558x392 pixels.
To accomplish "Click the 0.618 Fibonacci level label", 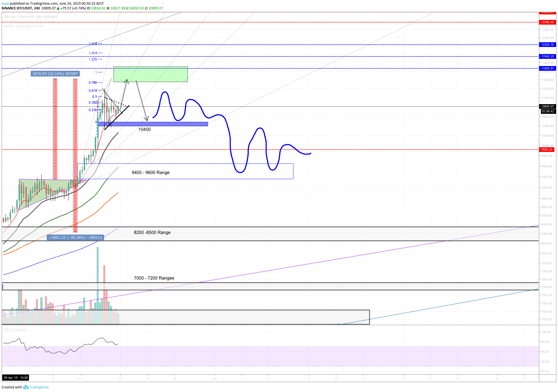I will 93,90.
